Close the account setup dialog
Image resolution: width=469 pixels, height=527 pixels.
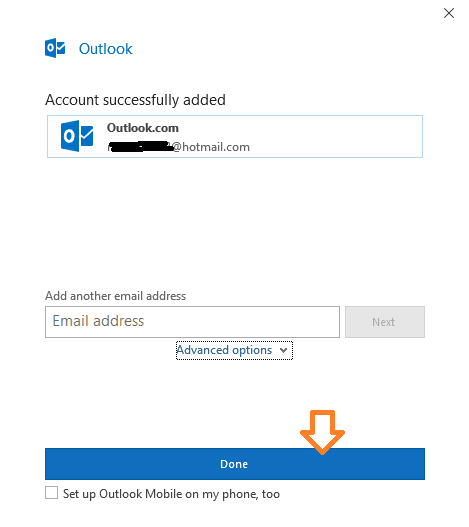coord(448,13)
